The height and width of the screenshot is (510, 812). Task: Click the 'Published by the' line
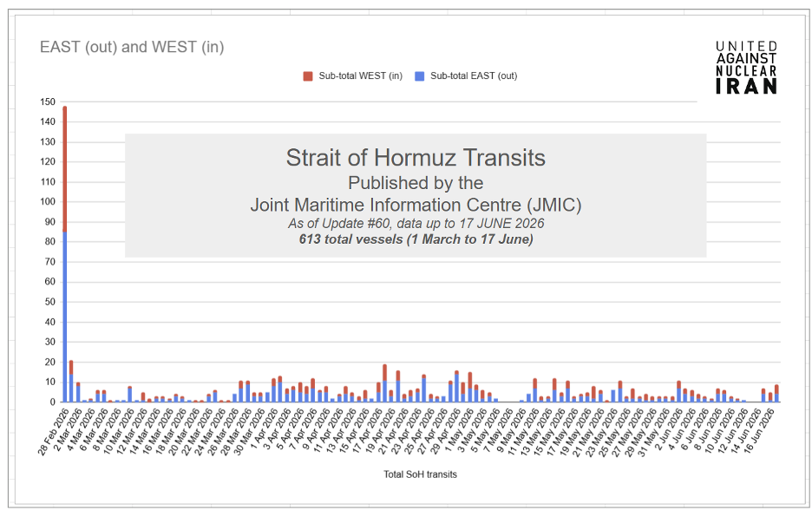[x=416, y=183]
